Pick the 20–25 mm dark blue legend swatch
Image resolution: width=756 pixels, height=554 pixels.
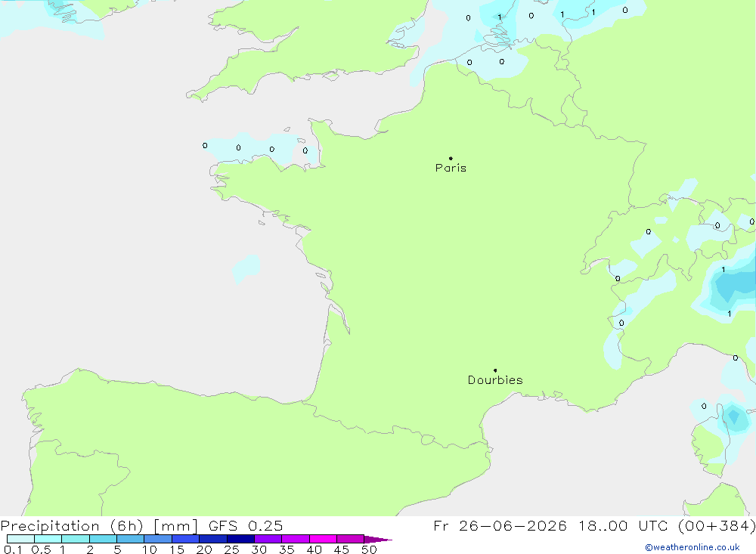213,539
